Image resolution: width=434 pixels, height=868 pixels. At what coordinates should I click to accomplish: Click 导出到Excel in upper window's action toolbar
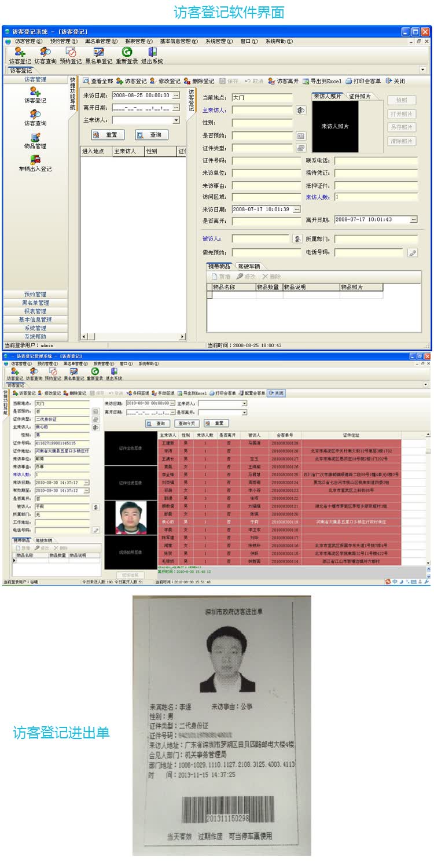click(x=322, y=82)
